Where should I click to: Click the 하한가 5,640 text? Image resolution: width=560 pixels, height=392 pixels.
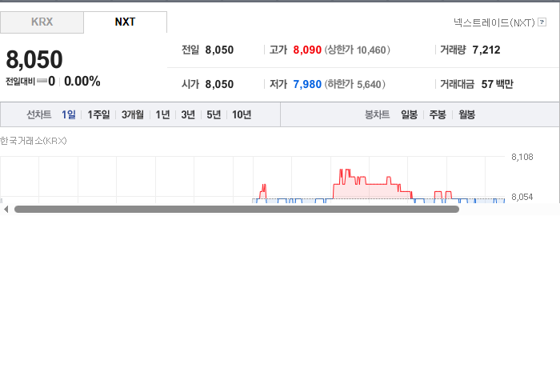(x=355, y=84)
